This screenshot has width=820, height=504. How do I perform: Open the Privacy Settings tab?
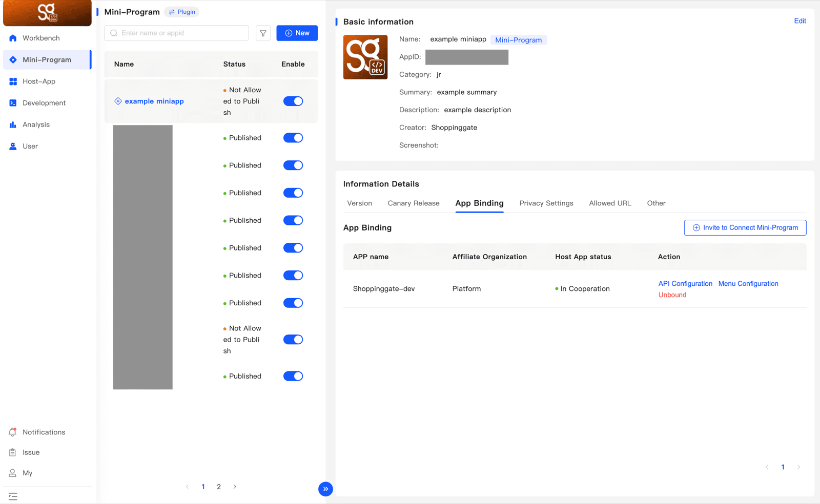click(x=546, y=203)
